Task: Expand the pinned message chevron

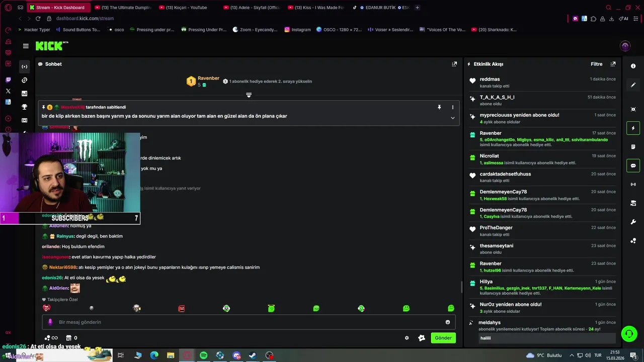Action: pyautogui.click(x=452, y=118)
